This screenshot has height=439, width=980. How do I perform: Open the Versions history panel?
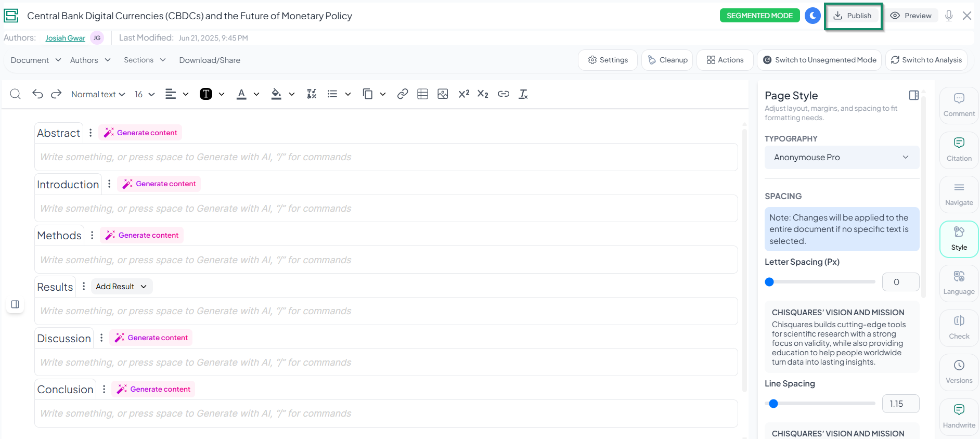click(x=959, y=372)
